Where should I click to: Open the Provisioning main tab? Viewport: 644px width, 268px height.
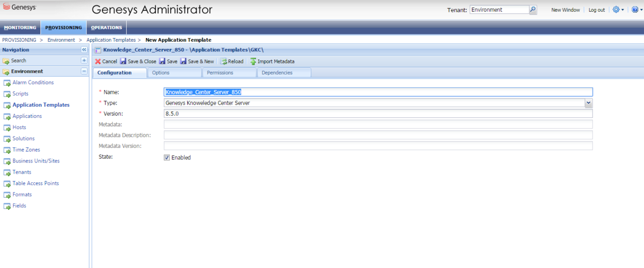coord(63,28)
